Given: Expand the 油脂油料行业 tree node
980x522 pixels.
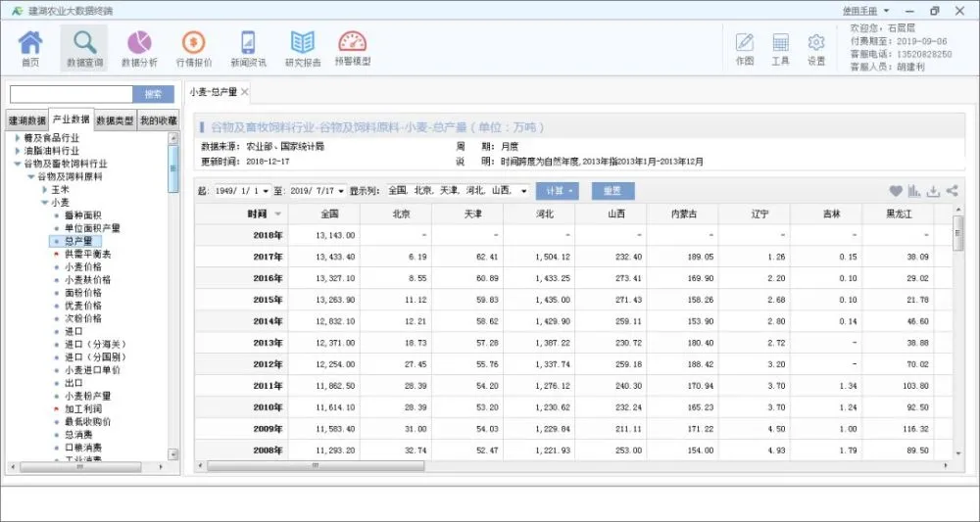Looking at the screenshot, I should pos(18,151).
